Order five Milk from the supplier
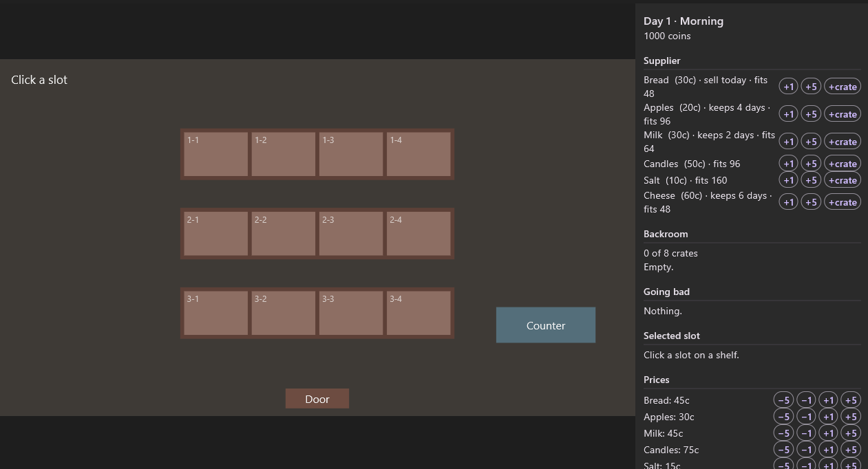 812,142
